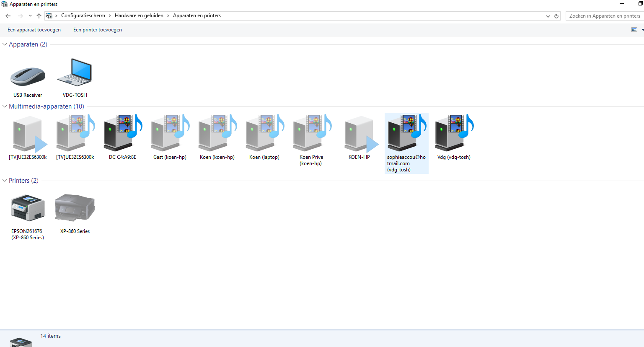This screenshot has width=644, height=347.
Task: Select the VDG-TOSH laptop device
Action: [x=75, y=78]
